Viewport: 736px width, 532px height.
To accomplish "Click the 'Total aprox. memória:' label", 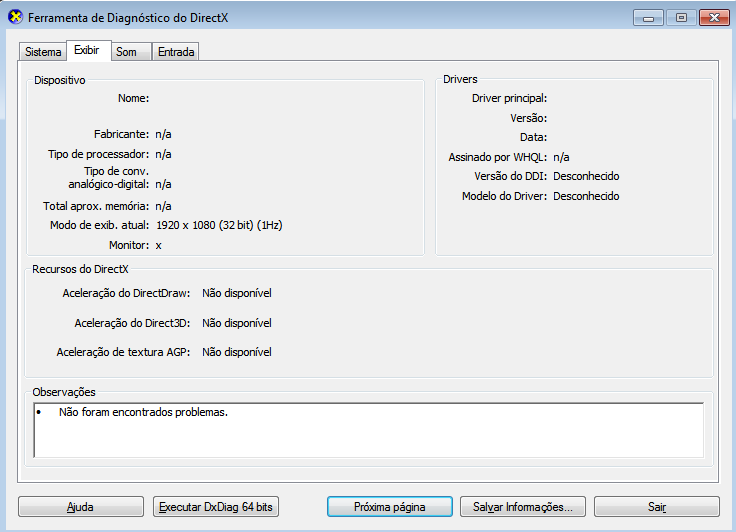I will click(x=96, y=206).
